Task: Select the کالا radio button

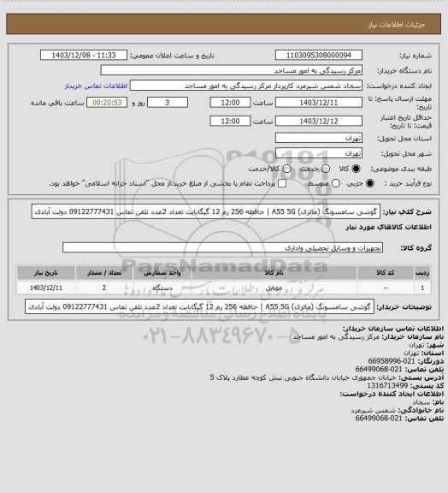Action: coord(356,169)
